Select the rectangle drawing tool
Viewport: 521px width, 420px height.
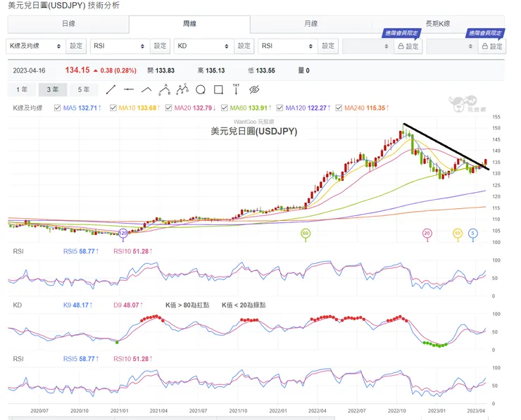click(x=218, y=89)
